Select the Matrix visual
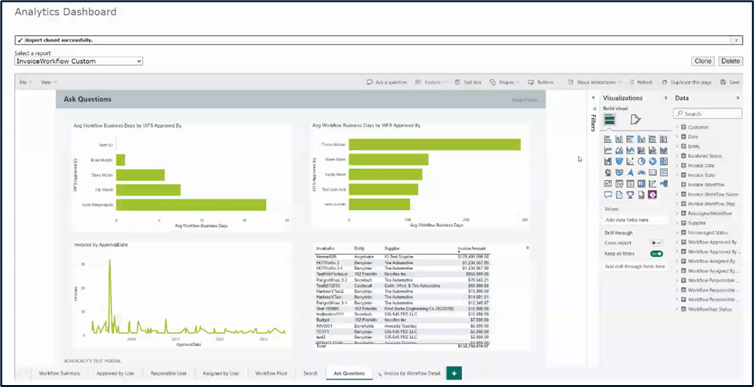754x387 pixels. [641, 184]
